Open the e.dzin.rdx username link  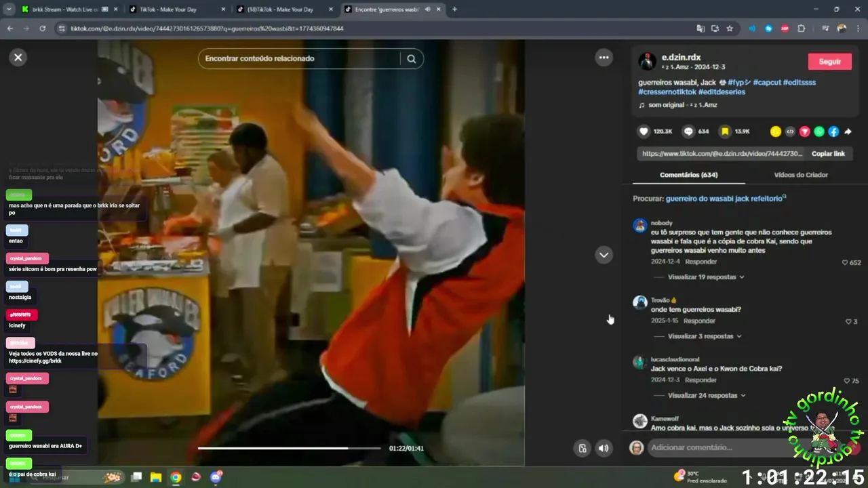[681, 58]
